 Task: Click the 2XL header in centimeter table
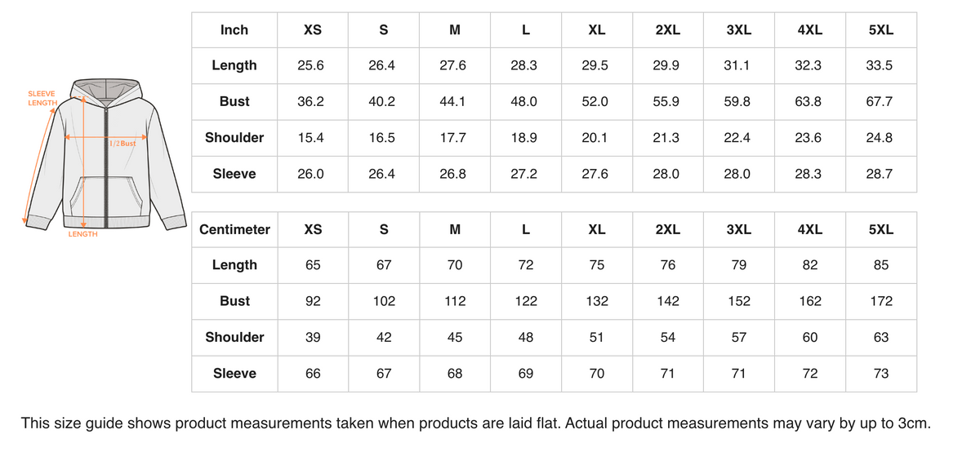coord(668,229)
